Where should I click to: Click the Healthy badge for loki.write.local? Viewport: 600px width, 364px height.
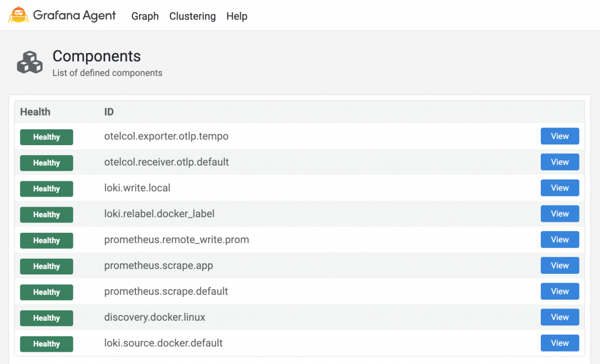click(46, 188)
